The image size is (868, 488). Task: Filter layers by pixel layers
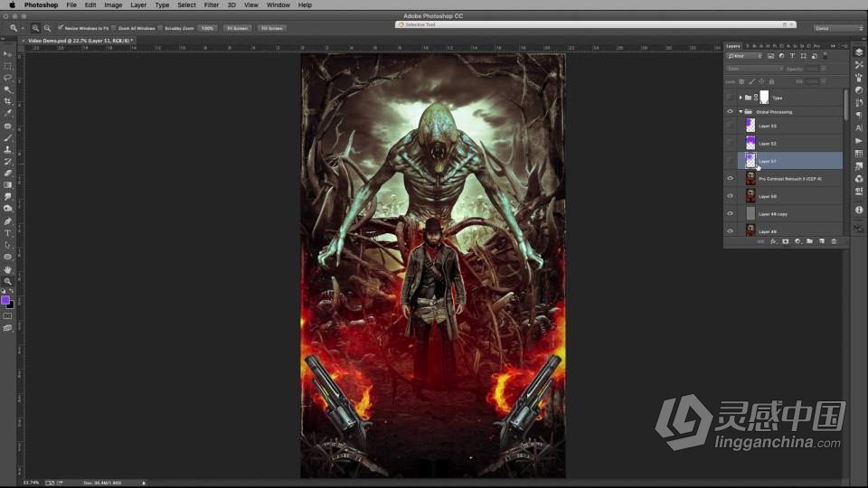[770, 56]
